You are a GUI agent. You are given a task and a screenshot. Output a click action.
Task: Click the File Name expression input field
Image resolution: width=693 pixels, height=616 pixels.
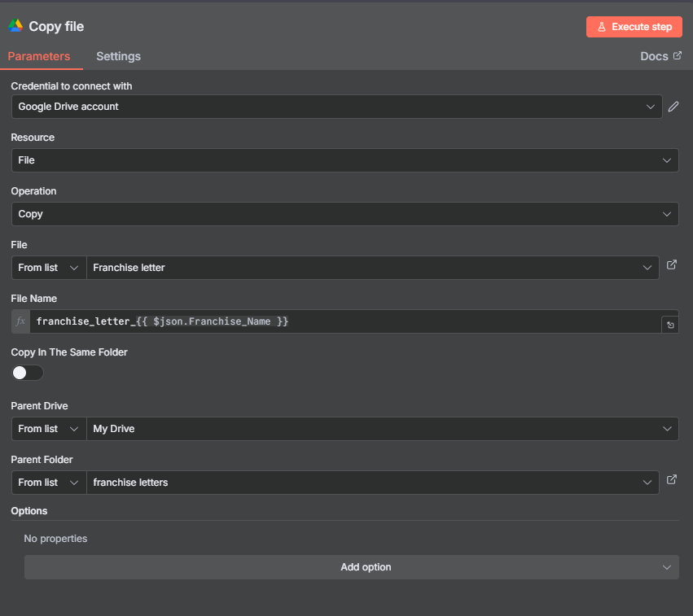coord(345,321)
